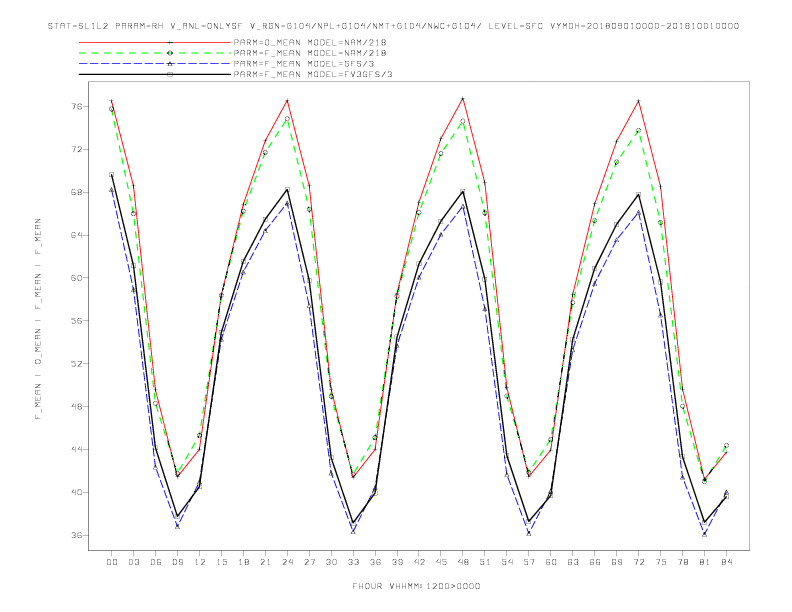The height and width of the screenshot is (612, 792).
Task: Click the x-axis tick label 06
Action: coord(156,562)
